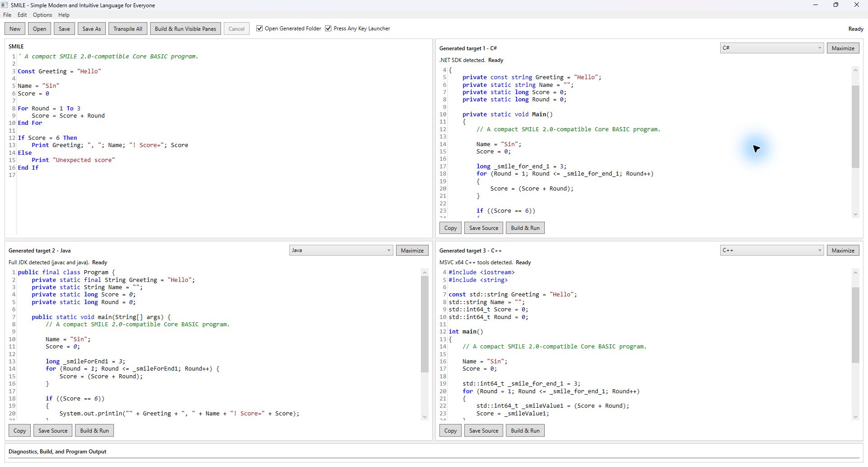Click C++ pane scroll down arrow
This screenshot has height=467, width=868.
point(855,417)
